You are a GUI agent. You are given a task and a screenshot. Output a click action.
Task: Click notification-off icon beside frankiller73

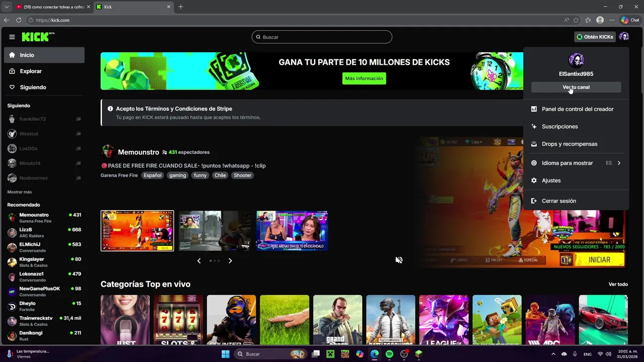pyautogui.click(x=78, y=119)
